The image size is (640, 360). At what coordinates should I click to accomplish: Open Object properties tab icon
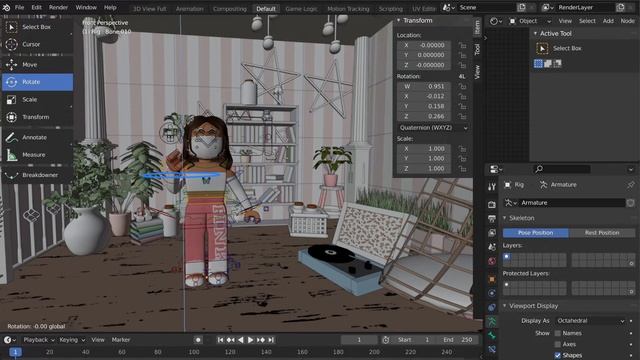coord(492,279)
